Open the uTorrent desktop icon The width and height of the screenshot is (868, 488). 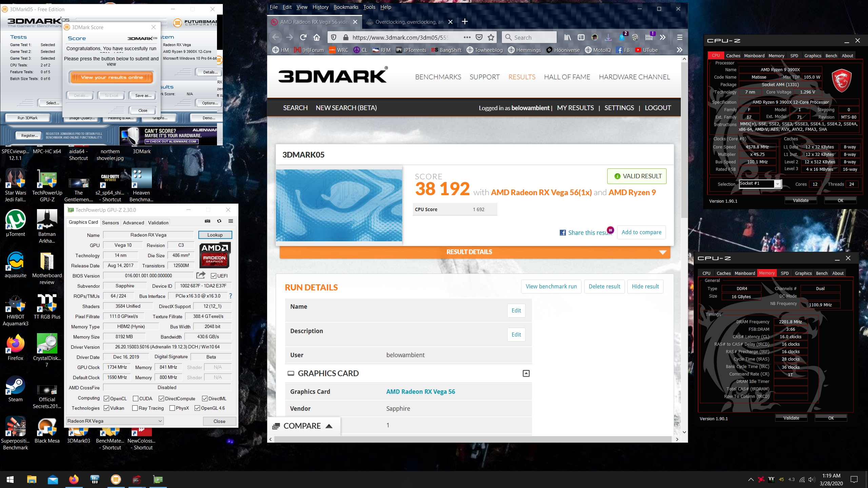click(x=16, y=223)
